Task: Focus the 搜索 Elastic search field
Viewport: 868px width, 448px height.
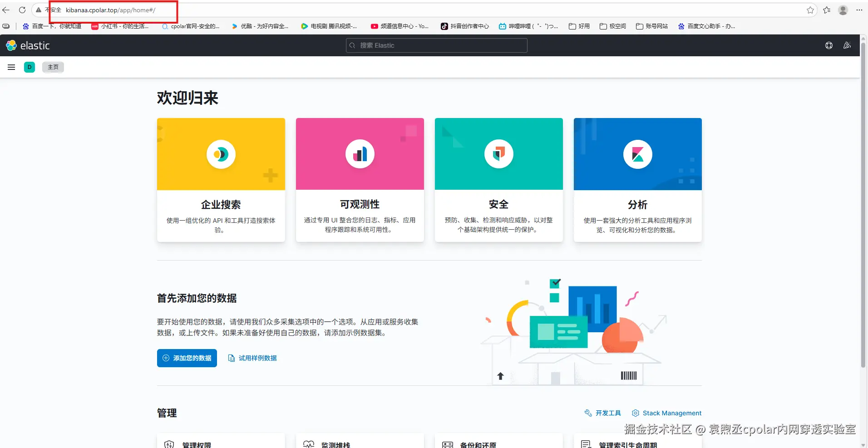Action: [436, 45]
